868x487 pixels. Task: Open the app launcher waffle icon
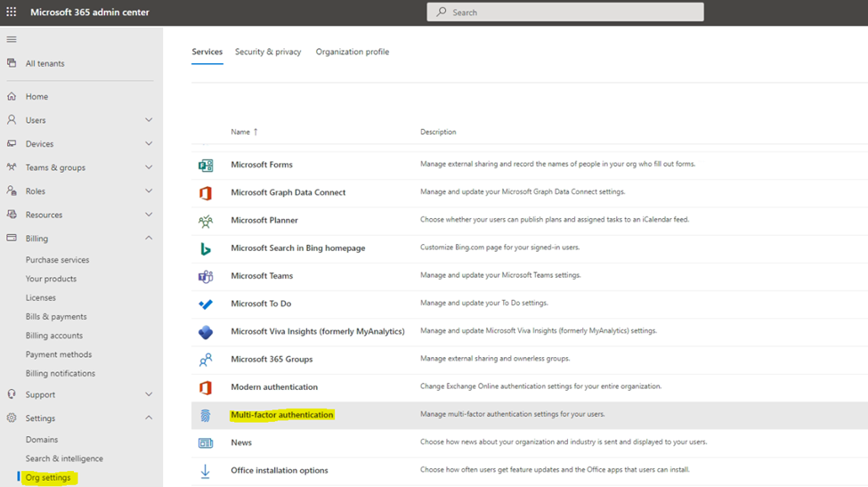point(12,12)
